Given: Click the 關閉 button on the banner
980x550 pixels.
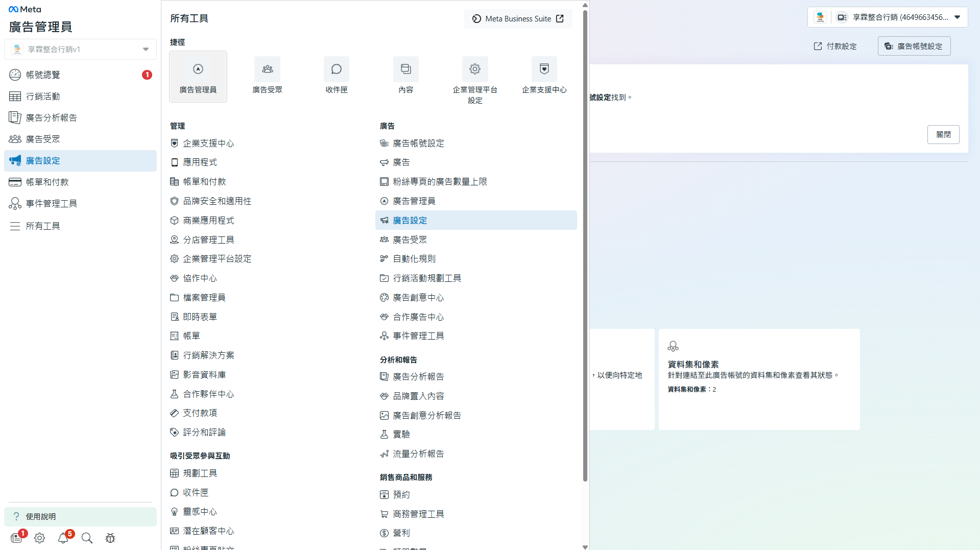Looking at the screenshot, I should [943, 135].
